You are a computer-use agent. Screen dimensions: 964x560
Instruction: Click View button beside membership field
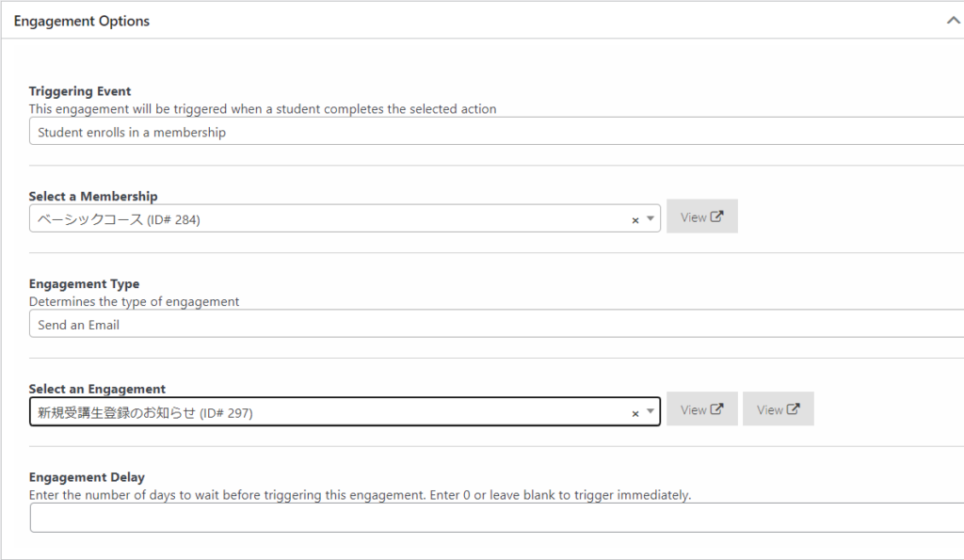(701, 216)
